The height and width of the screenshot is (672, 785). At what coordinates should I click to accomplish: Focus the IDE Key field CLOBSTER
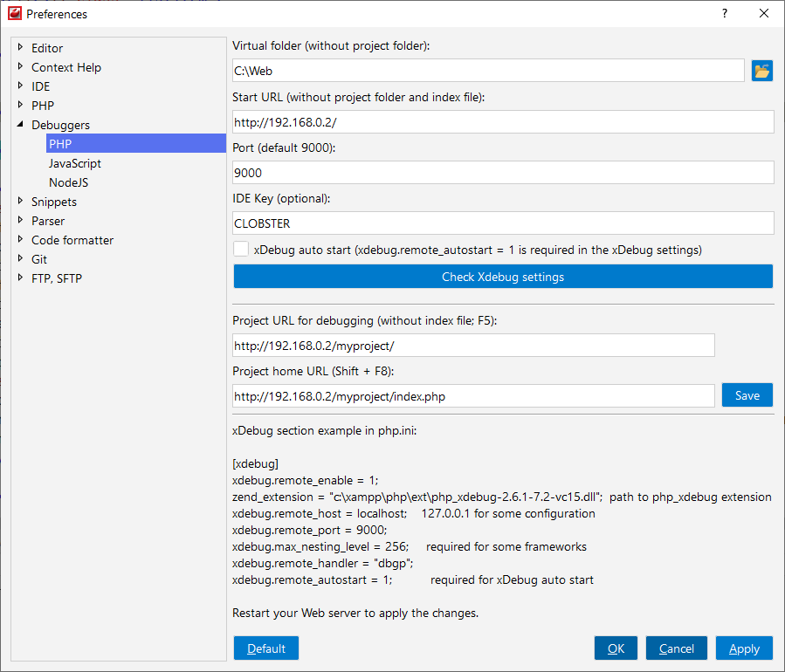(503, 223)
